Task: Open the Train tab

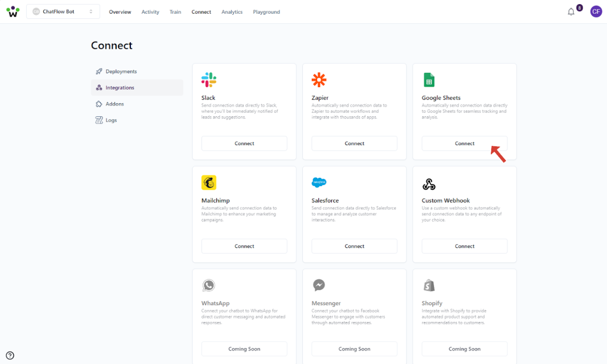Action: 175,12
